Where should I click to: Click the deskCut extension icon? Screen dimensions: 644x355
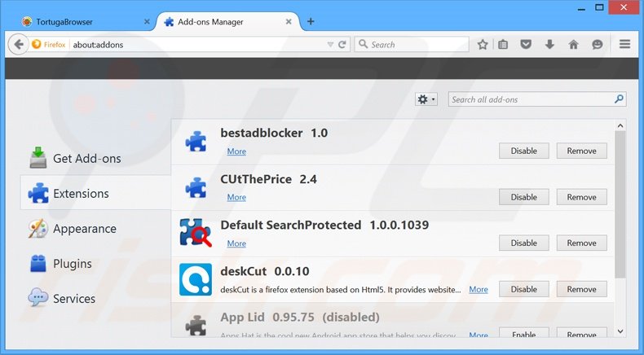pos(196,279)
